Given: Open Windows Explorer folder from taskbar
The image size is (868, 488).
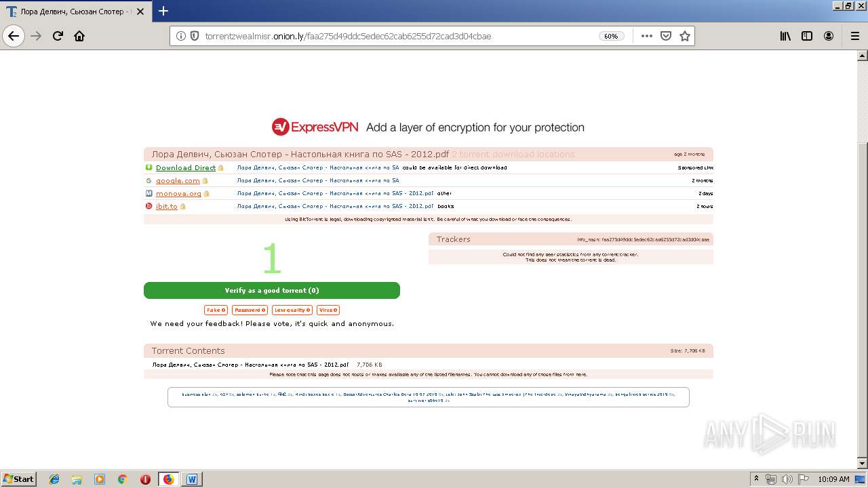Looking at the screenshot, I should point(77,479).
